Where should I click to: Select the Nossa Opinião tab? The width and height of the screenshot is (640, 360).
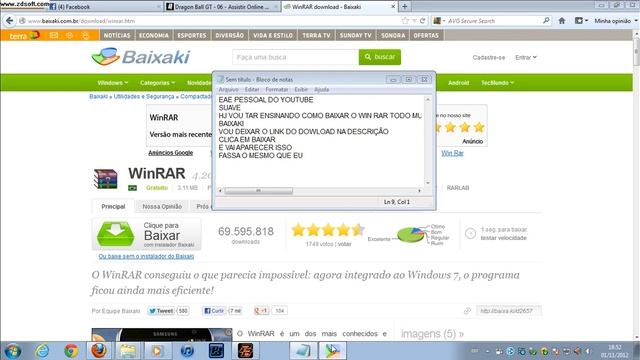point(162,207)
